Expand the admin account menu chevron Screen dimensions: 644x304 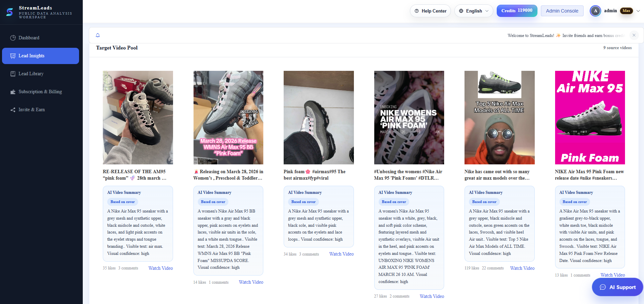tap(638, 11)
